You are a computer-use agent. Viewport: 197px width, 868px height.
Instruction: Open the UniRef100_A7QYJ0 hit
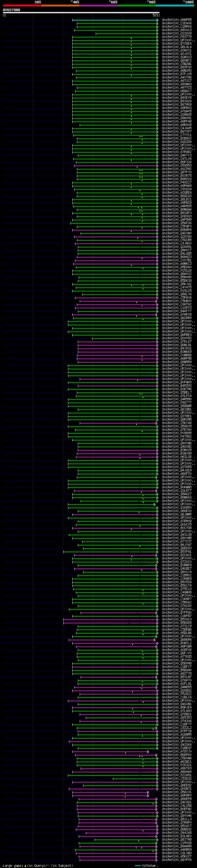176,751
